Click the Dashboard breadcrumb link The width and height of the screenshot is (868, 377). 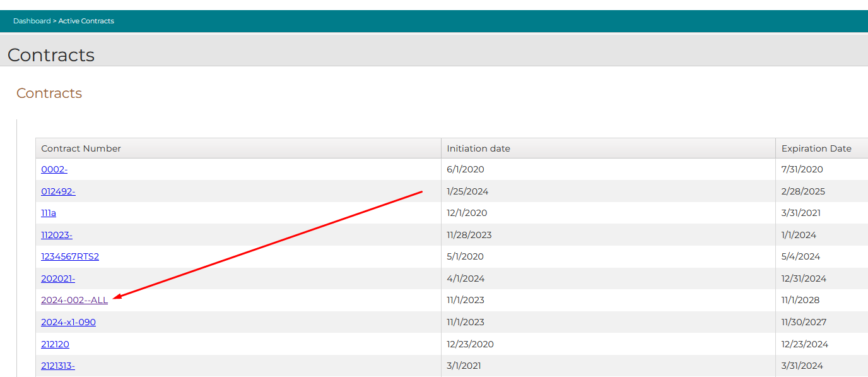coord(32,21)
